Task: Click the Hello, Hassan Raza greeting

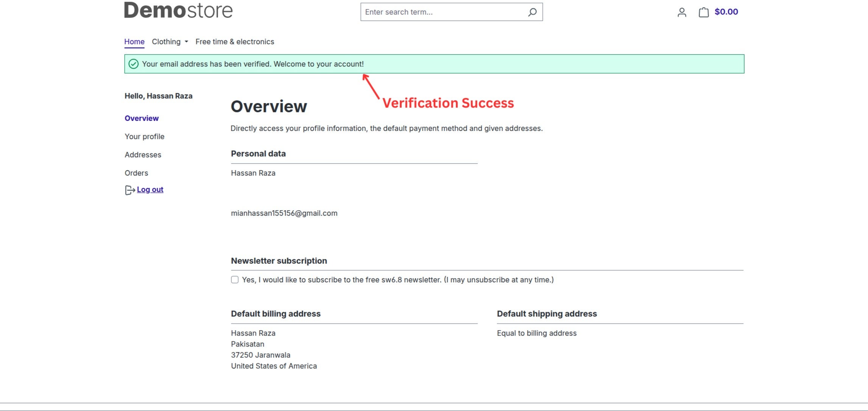Action: point(159,96)
